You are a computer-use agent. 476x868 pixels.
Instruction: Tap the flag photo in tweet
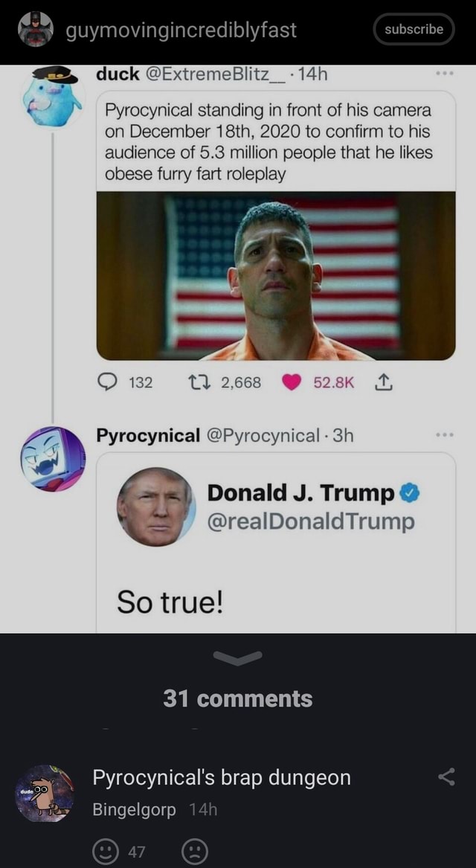pyautogui.click(x=275, y=276)
